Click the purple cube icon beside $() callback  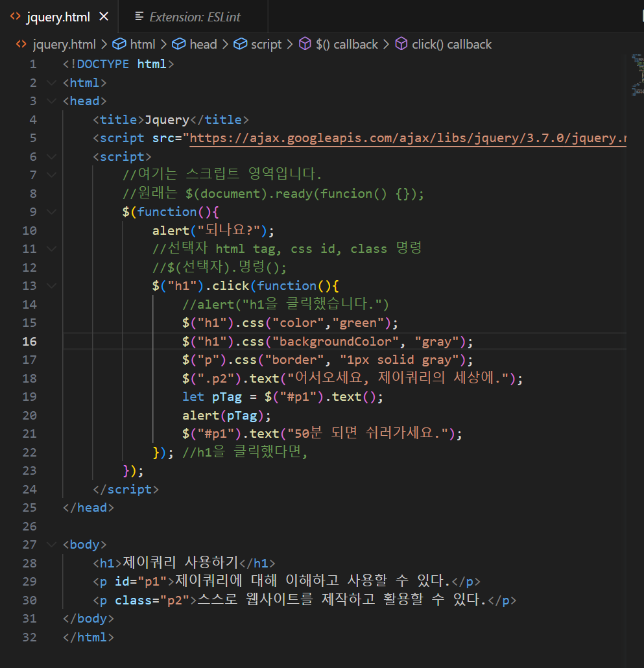(x=305, y=43)
